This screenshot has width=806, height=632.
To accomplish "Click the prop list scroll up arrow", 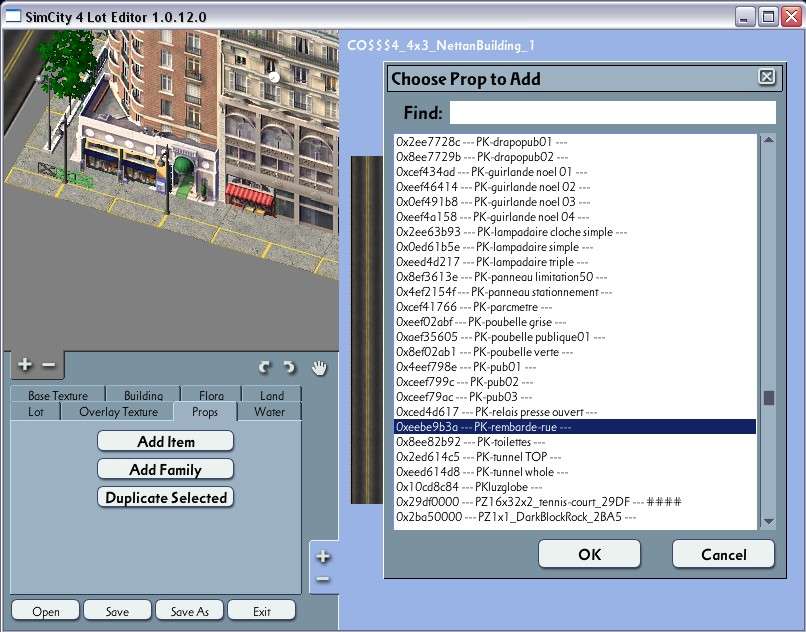I will coord(768,140).
